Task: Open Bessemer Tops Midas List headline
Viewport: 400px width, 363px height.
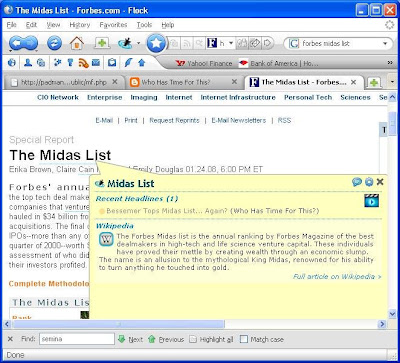Action: pos(167,211)
